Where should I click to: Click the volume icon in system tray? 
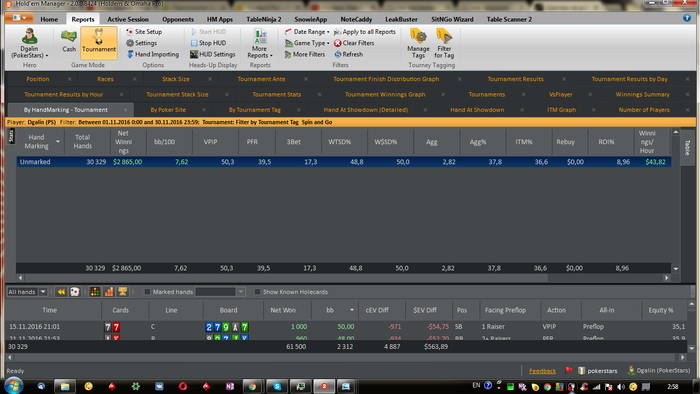[621, 386]
